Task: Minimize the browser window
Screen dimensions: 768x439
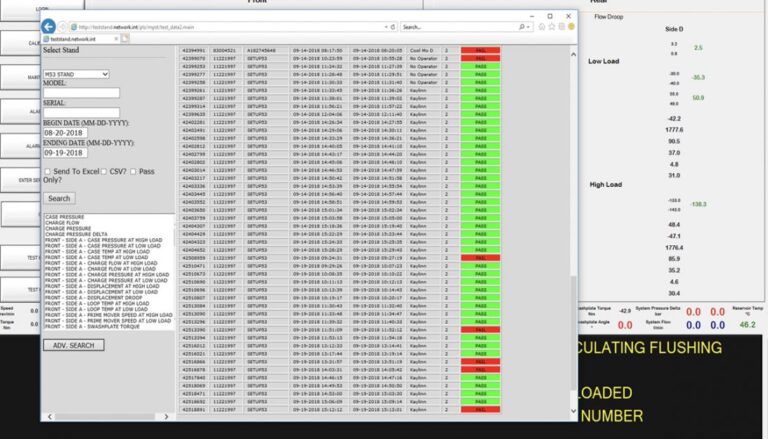Action: pos(532,16)
